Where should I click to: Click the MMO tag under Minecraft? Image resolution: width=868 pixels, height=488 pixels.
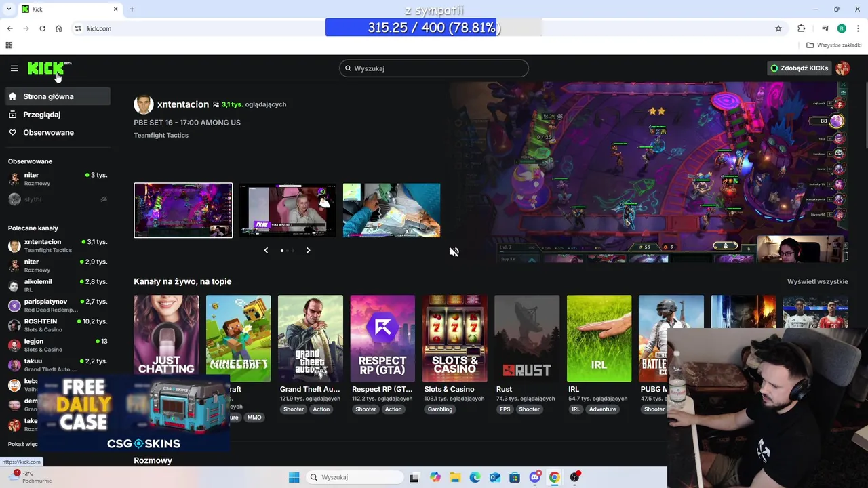pyautogui.click(x=254, y=418)
